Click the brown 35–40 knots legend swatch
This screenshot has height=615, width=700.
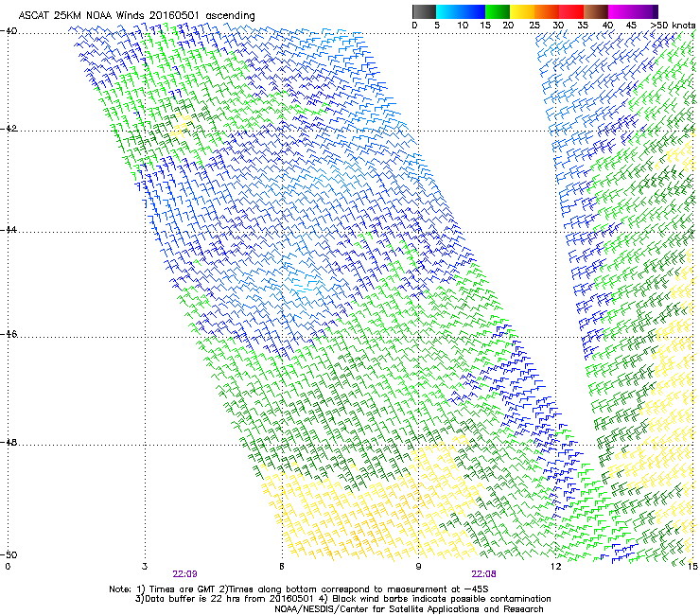coord(596,11)
